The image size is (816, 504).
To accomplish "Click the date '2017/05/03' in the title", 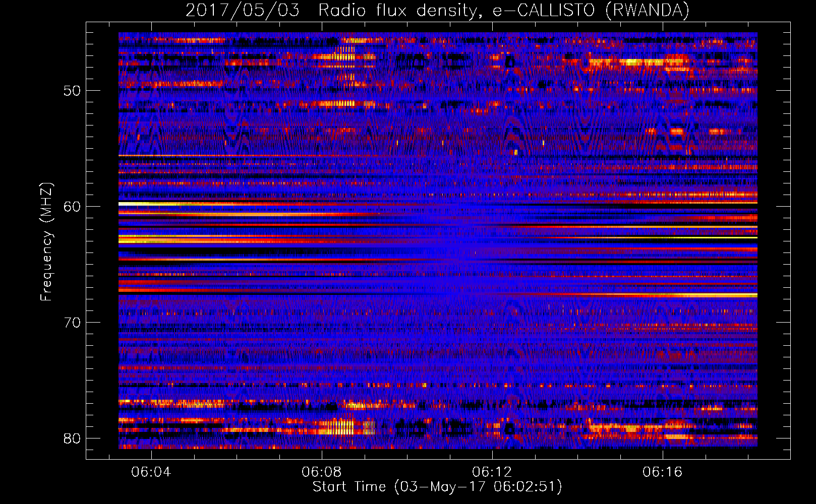I will tap(243, 11).
